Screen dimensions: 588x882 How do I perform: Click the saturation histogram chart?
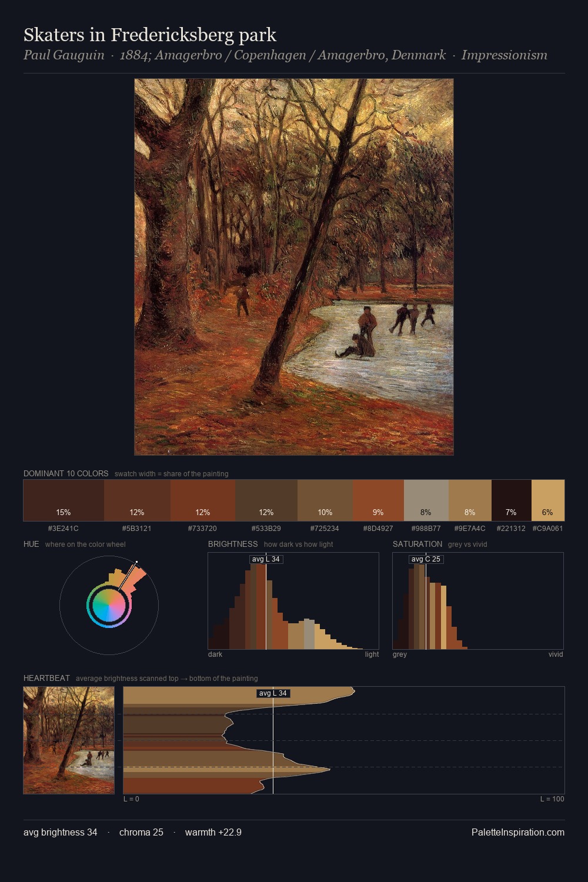(478, 601)
